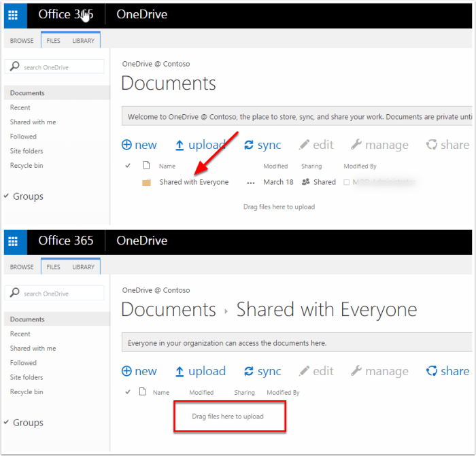Image resolution: width=476 pixels, height=456 pixels.
Task: Click share circle icon in bottom panel
Action: tap(431, 371)
